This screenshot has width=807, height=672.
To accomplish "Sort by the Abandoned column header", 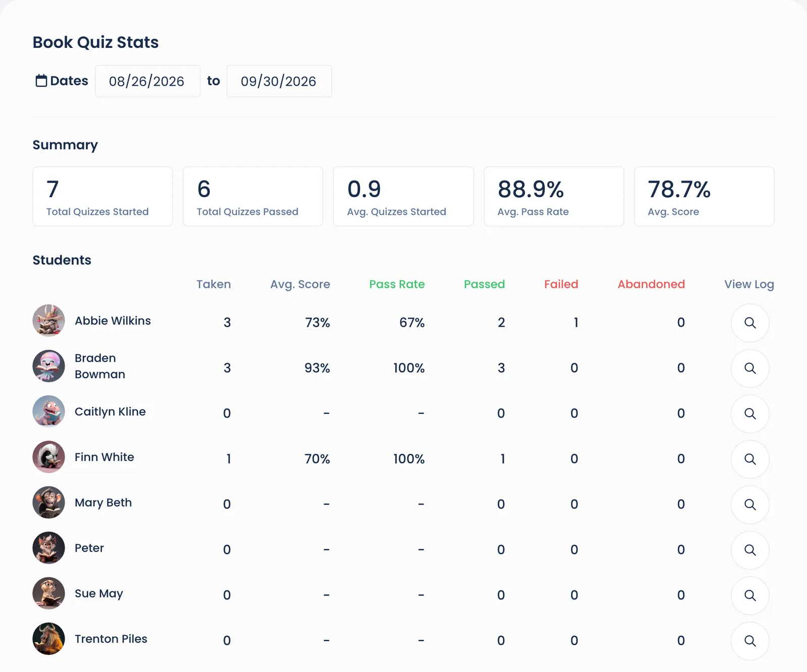I will click(x=651, y=284).
